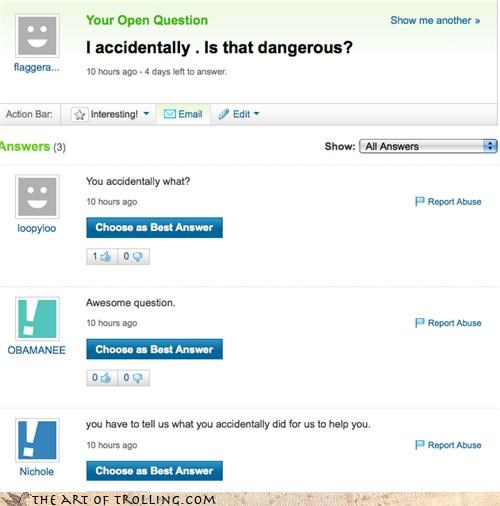The height and width of the screenshot is (506, 500).
Task: Click the Show me another link
Action: pyautogui.click(x=435, y=20)
